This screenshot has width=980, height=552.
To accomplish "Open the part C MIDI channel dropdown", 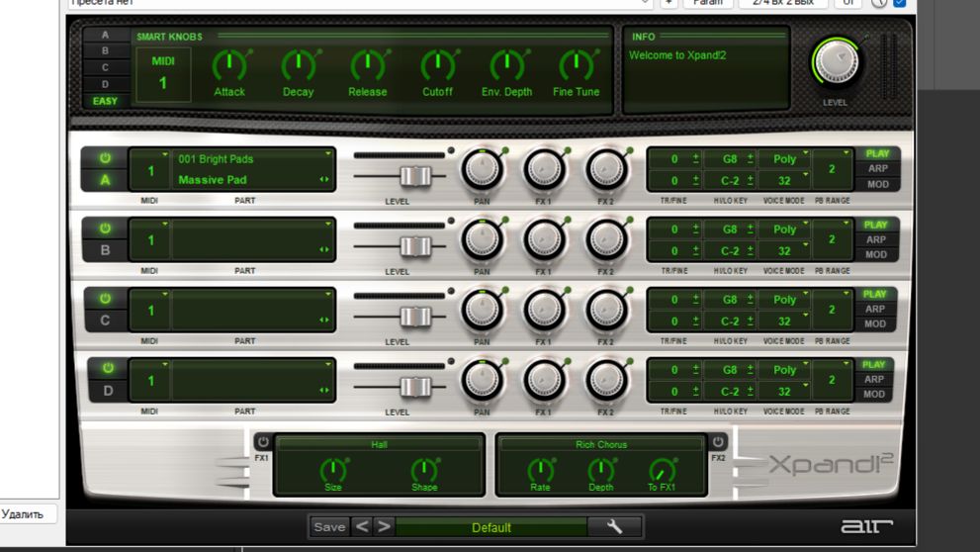I will tap(165, 295).
